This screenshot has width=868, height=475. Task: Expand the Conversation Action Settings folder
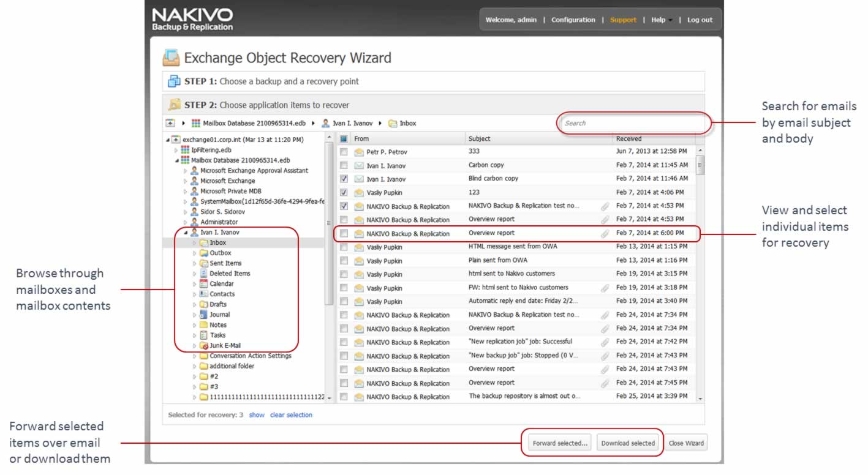[195, 356]
